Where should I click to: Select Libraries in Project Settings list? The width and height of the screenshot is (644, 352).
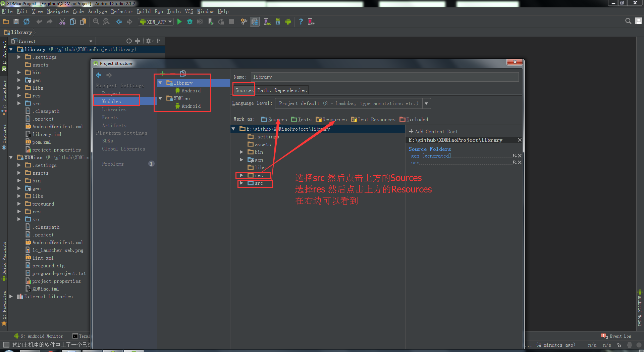(x=114, y=109)
